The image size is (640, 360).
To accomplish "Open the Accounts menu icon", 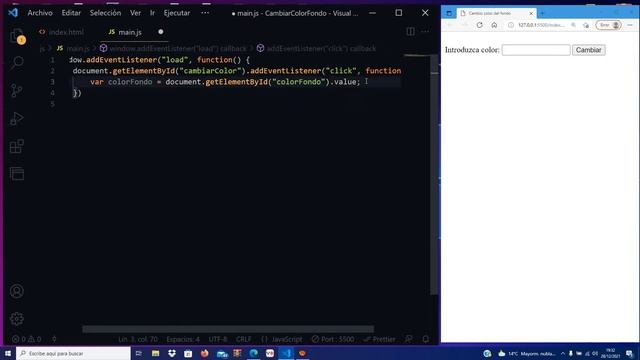I will coord(17,291).
